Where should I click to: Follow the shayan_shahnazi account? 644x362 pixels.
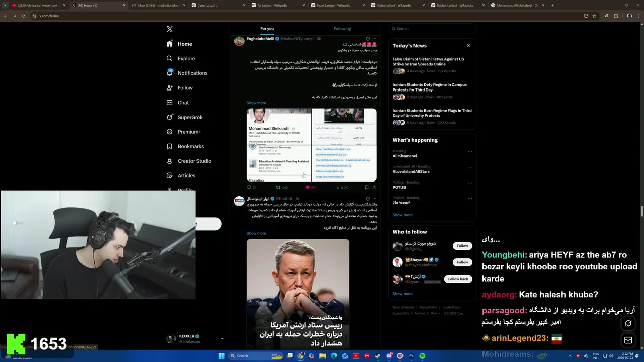click(462, 262)
